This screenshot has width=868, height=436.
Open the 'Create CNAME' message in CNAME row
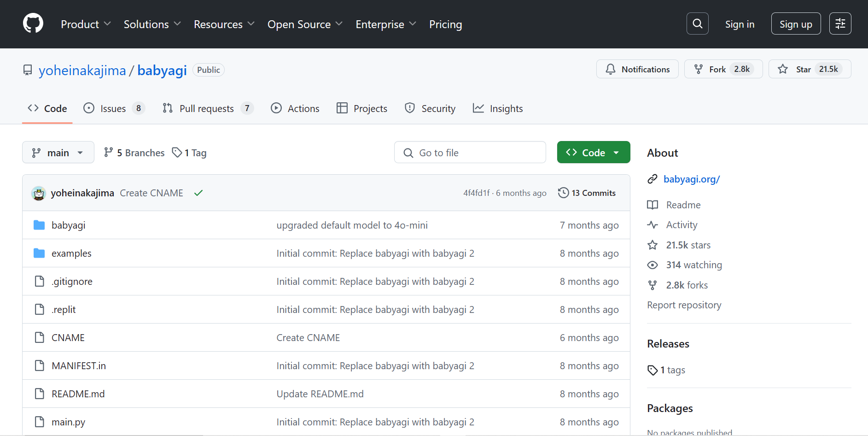[x=308, y=337]
